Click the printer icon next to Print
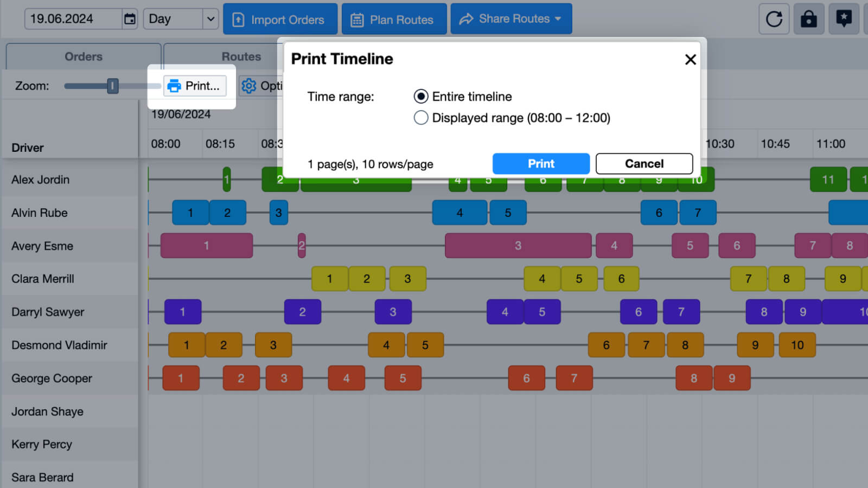The image size is (868, 488). click(175, 85)
